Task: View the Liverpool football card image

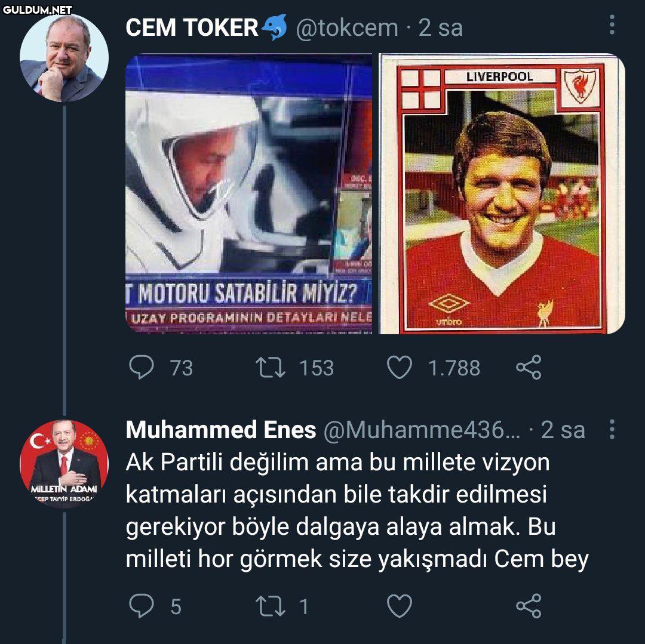Action: pos(502,193)
